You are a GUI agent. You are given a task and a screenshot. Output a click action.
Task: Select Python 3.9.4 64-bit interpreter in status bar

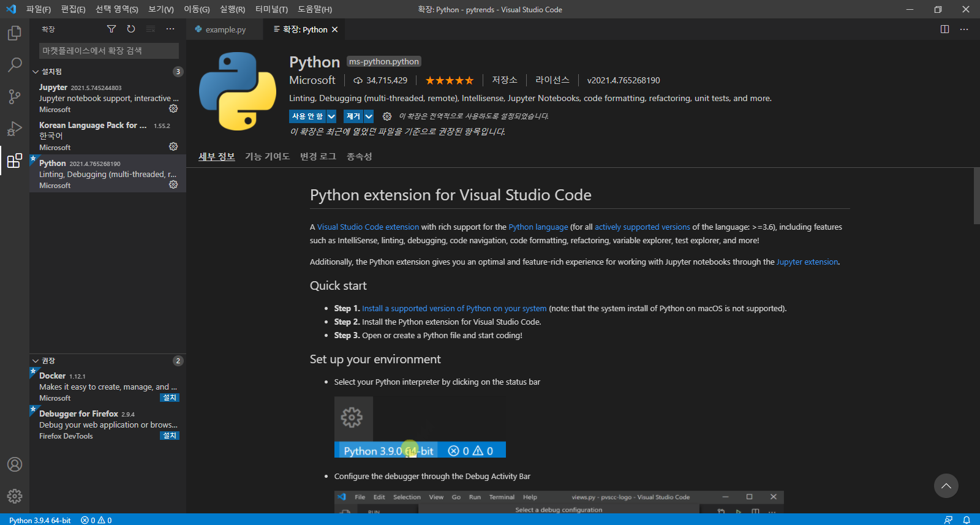point(40,520)
